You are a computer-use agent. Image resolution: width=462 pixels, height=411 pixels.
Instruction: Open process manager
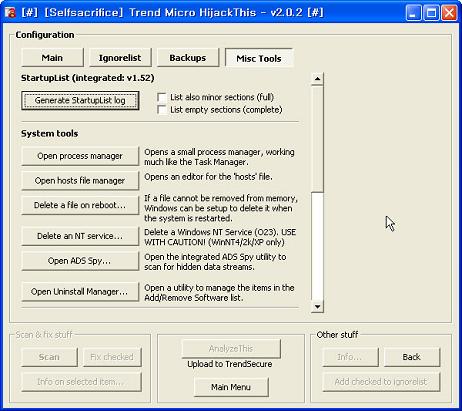pyautogui.click(x=80, y=156)
